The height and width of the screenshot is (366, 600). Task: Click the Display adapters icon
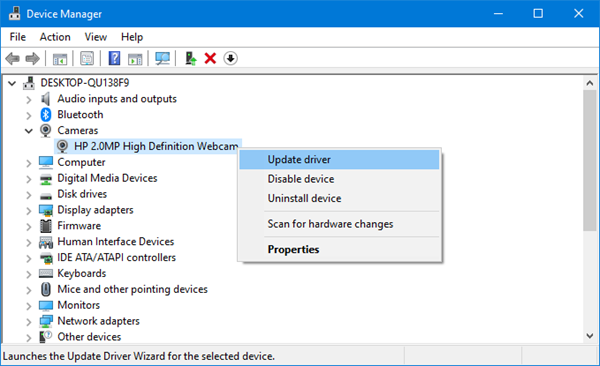(x=46, y=210)
